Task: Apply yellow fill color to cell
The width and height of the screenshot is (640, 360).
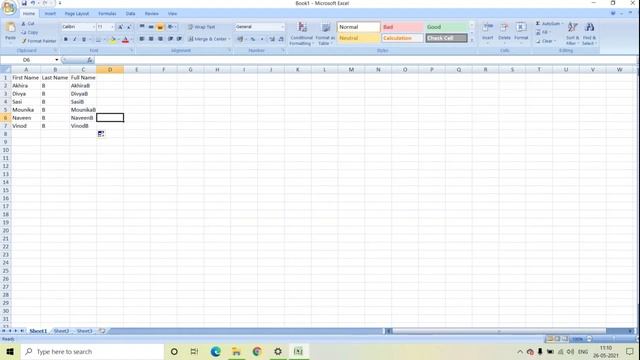Action: click(x=113, y=40)
